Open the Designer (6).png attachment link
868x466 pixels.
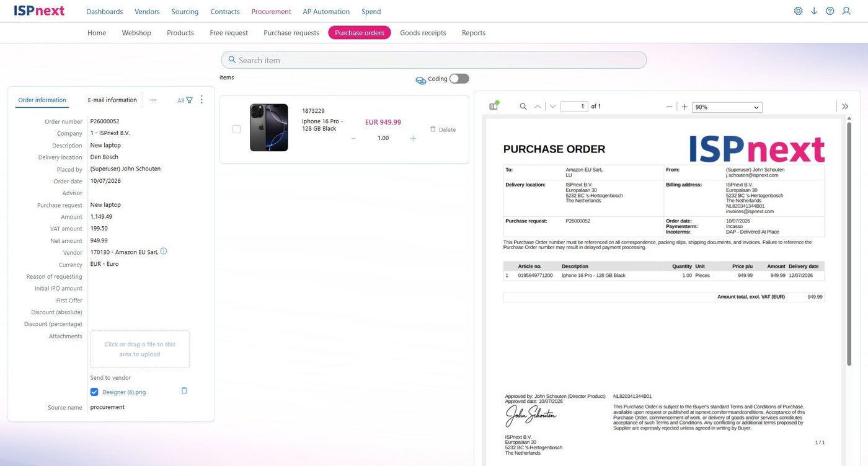click(x=124, y=392)
